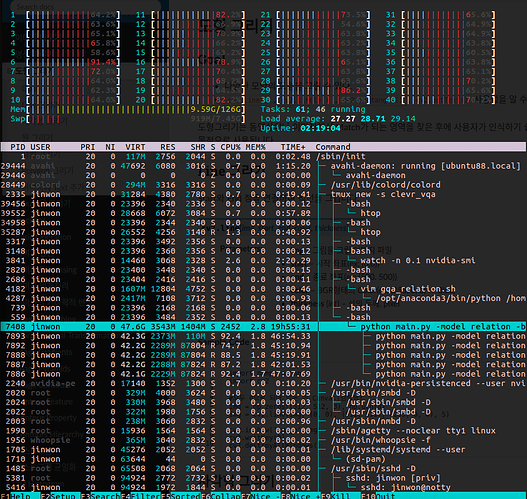Image resolution: width=527 pixels, height=499 pixels.
Task: Select the /usr/sbin/sshd -D process row
Action: 264,468
